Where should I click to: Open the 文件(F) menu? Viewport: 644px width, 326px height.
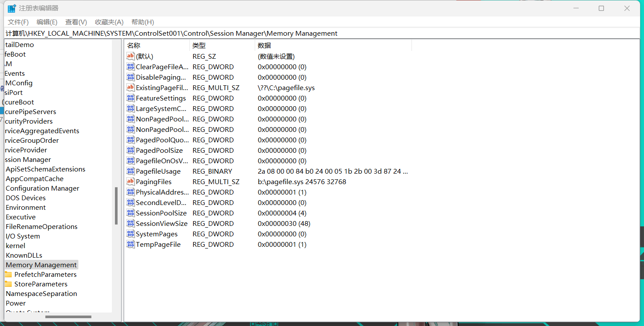click(18, 22)
